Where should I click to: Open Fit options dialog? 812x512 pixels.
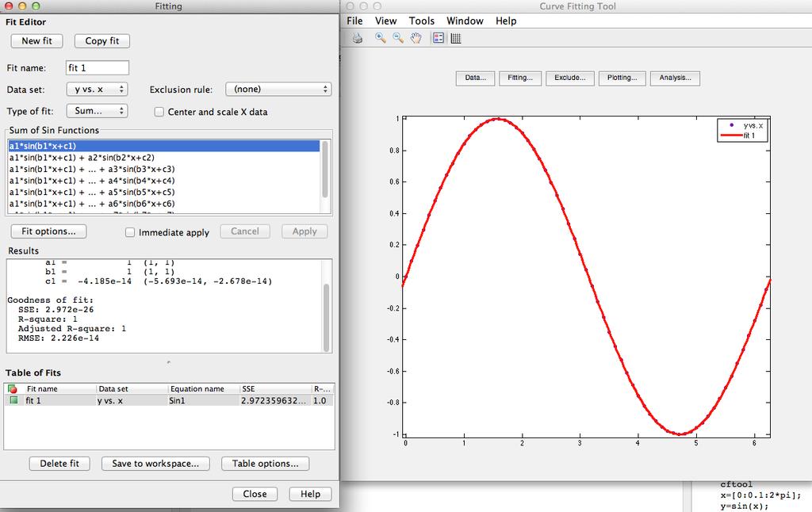point(48,231)
